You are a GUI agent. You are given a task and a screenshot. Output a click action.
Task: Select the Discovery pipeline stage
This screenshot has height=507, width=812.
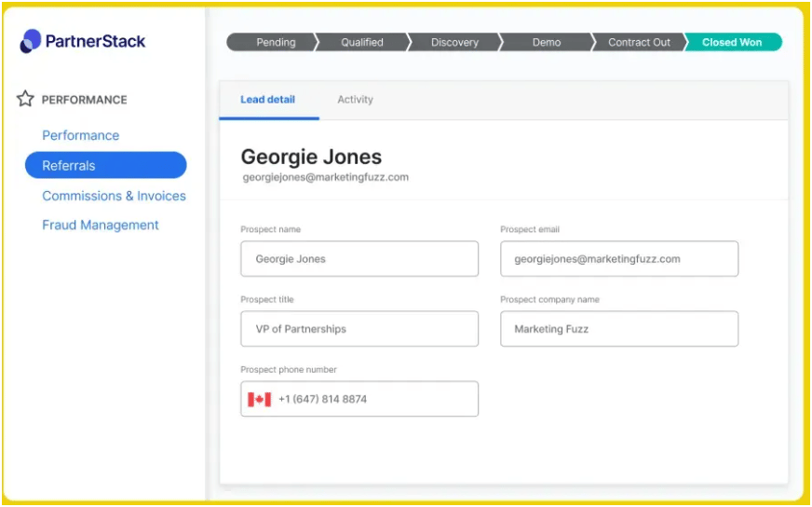coord(454,42)
